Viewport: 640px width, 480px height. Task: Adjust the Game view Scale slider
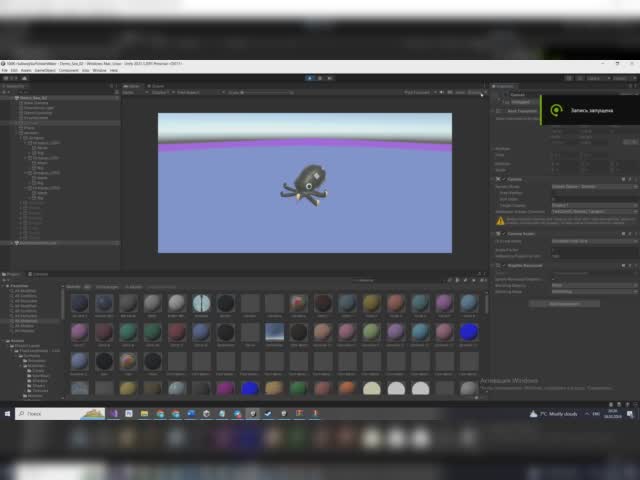tap(267, 93)
